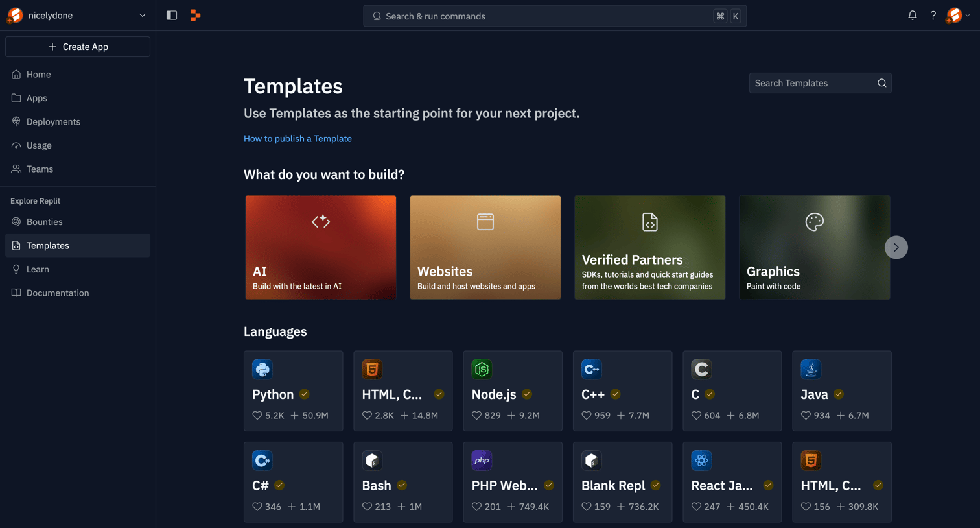Click the C# template icon
Screen dimensions: 980x528
[x=262, y=460]
